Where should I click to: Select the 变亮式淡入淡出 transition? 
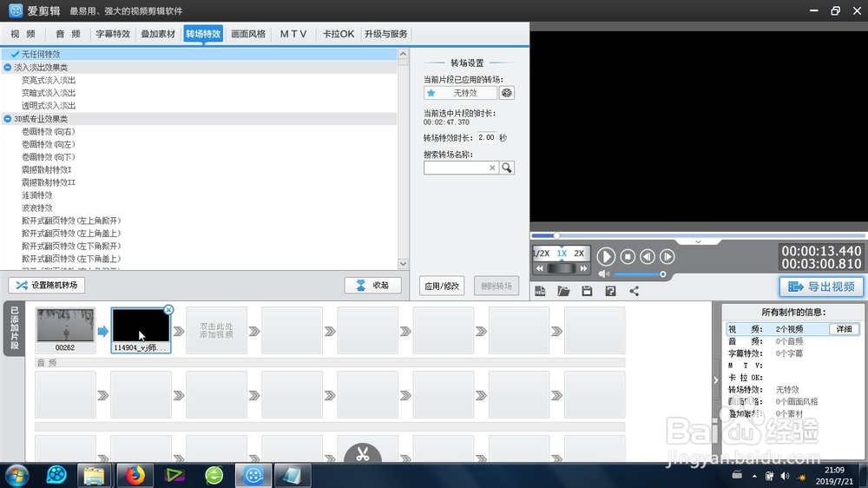[x=49, y=80]
